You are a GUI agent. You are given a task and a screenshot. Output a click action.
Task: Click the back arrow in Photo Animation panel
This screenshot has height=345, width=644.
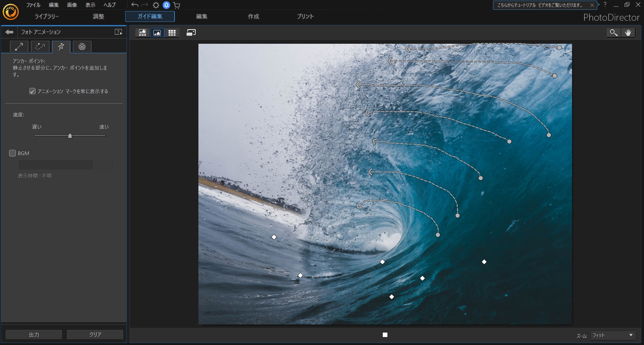9,32
